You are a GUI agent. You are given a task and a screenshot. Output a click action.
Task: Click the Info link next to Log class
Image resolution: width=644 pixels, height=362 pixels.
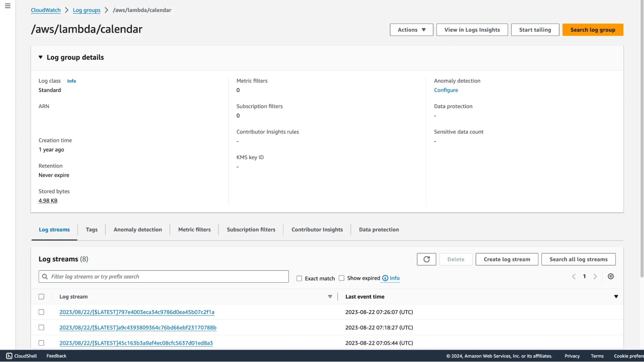71,81
